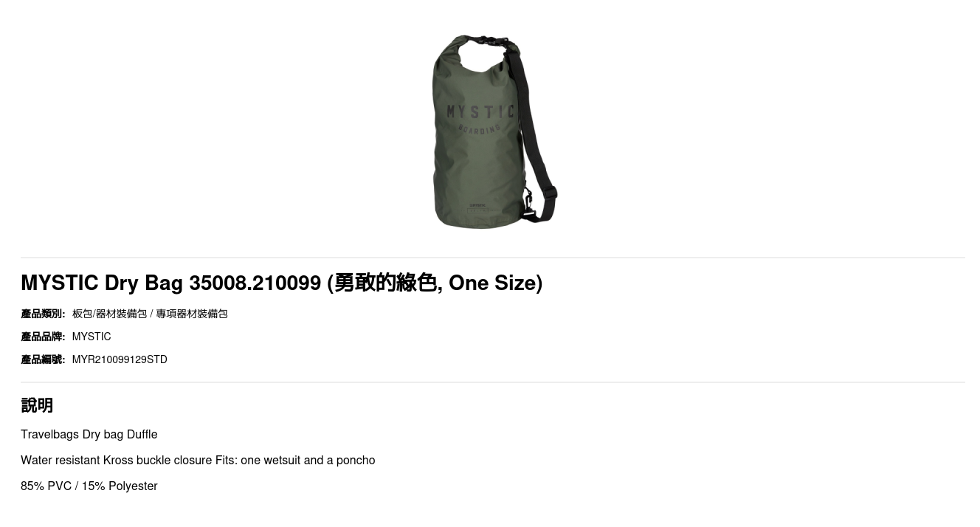980x527 pixels.
Task: Click the Travelbags Dry bag Duffle line
Action: pyautogui.click(x=89, y=434)
